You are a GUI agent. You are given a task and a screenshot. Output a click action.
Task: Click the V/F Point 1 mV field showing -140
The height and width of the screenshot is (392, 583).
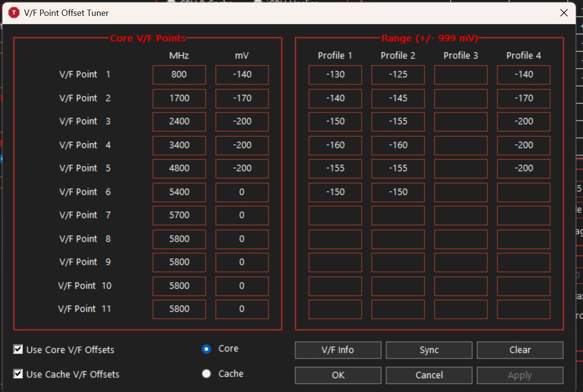pos(242,75)
